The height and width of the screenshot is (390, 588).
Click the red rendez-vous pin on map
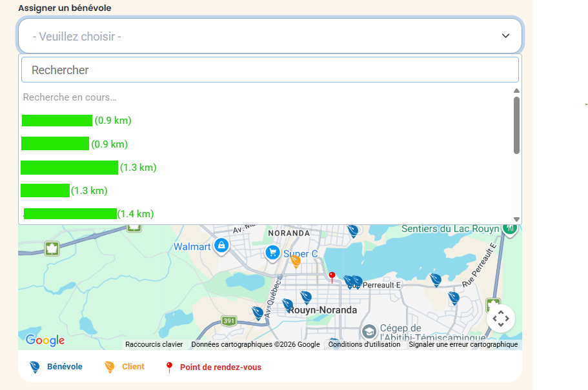332,277
